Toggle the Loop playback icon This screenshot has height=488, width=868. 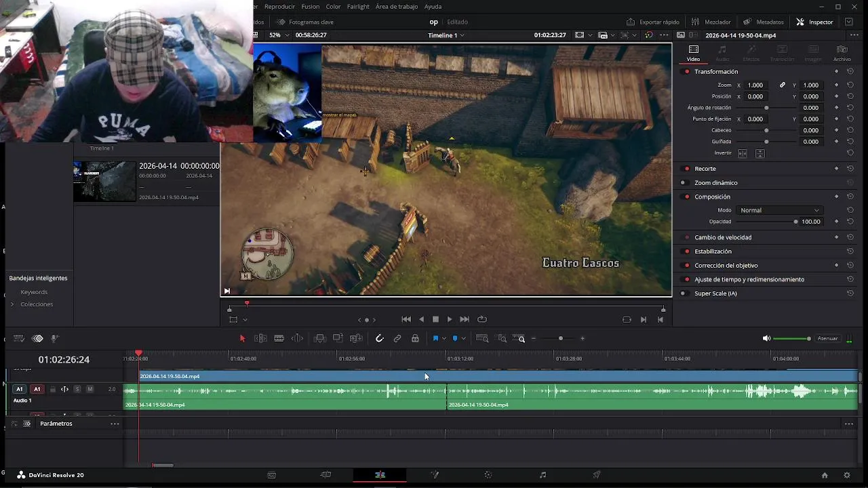pyautogui.click(x=482, y=319)
